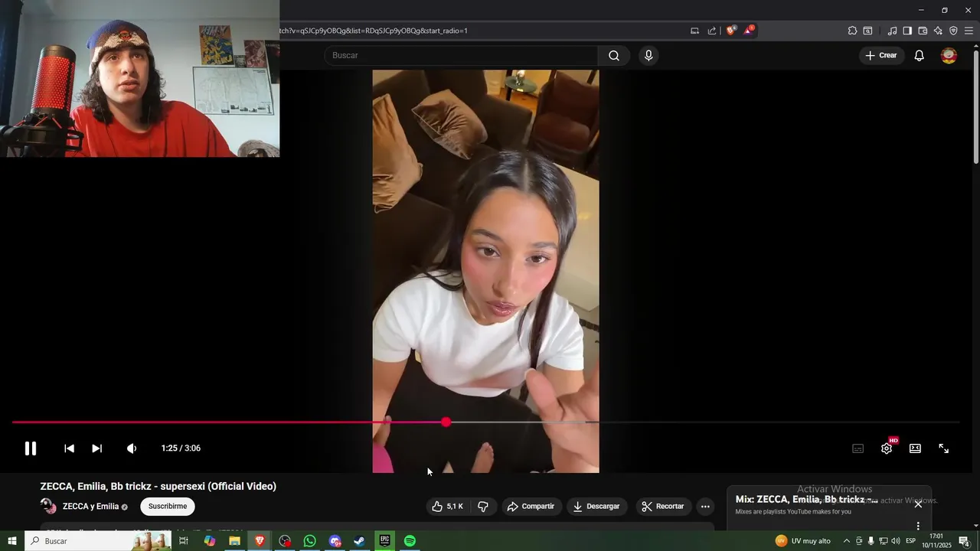Open Spotify from the taskbar

tap(410, 541)
